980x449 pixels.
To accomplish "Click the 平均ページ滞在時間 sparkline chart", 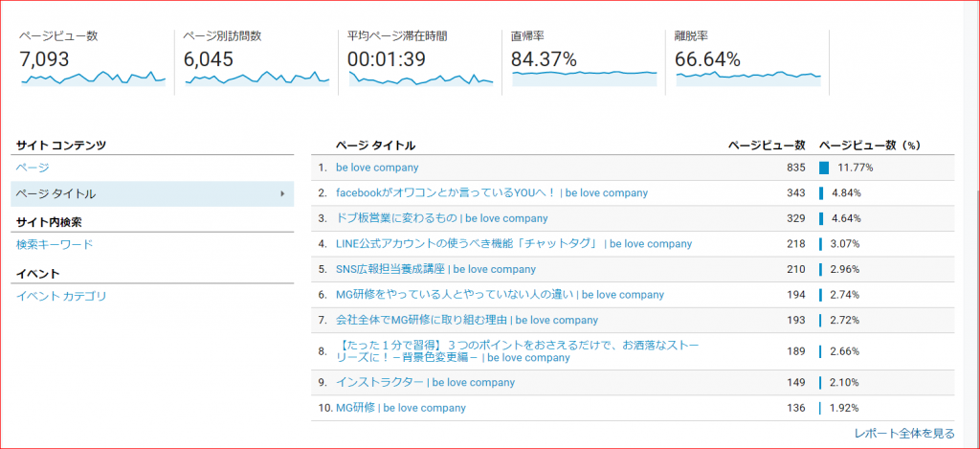I will [421, 79].
